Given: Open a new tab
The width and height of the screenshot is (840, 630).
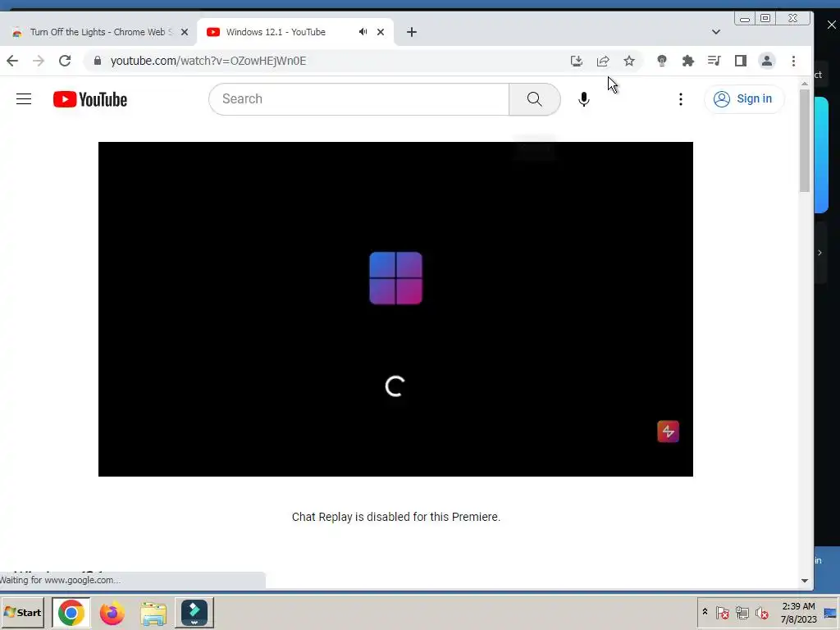Looking at the screenshot, I should coord(412,32).
